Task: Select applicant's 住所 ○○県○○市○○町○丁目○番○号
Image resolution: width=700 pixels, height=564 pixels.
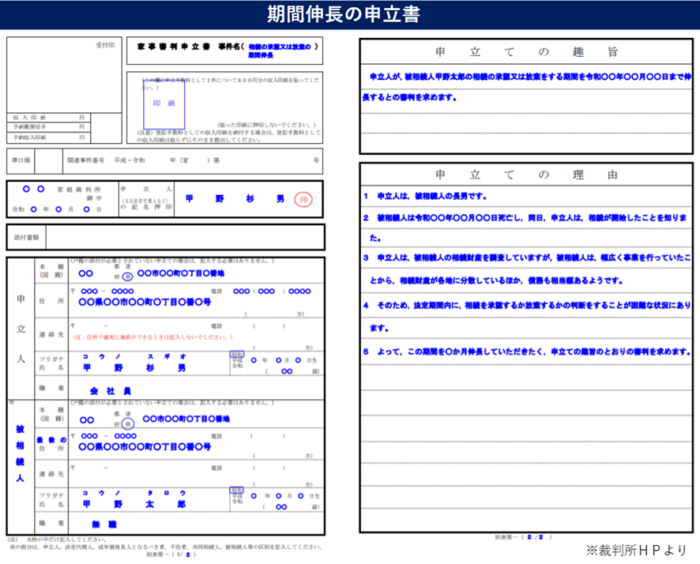Action: (145, 302)
